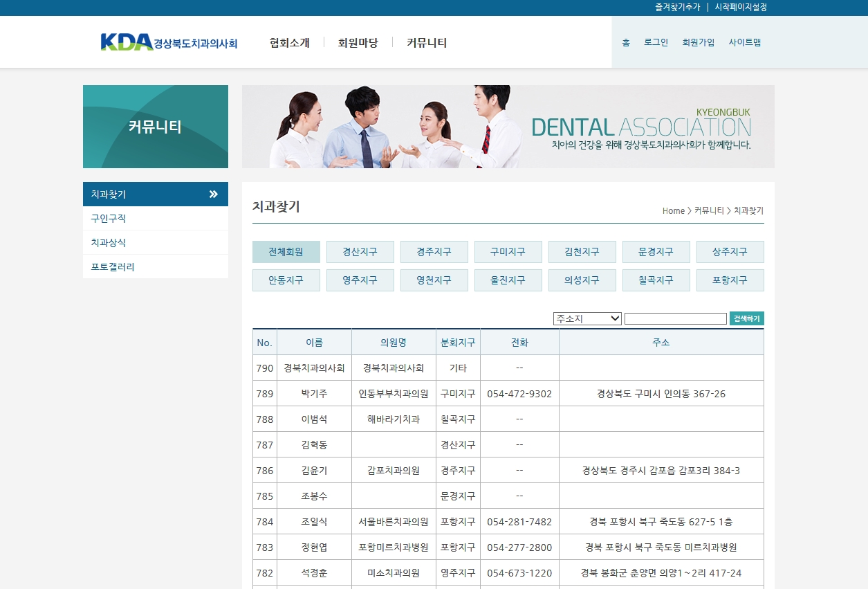Click the 커뮤니티 teal section banner
Viewport: 868px width, 589px height.
pos(156,127)
